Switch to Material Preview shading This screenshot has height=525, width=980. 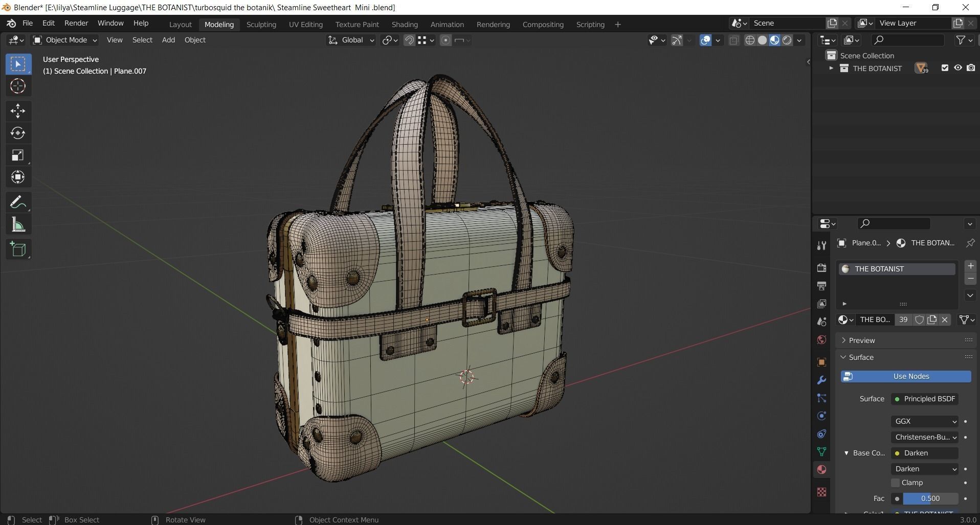tap(774, 40)
